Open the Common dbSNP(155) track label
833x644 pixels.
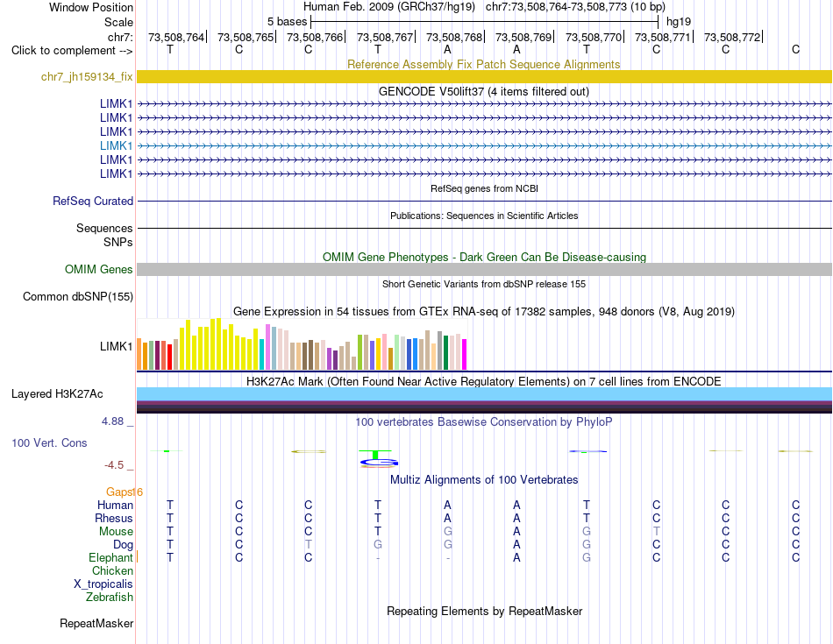(x=78, y=296)
